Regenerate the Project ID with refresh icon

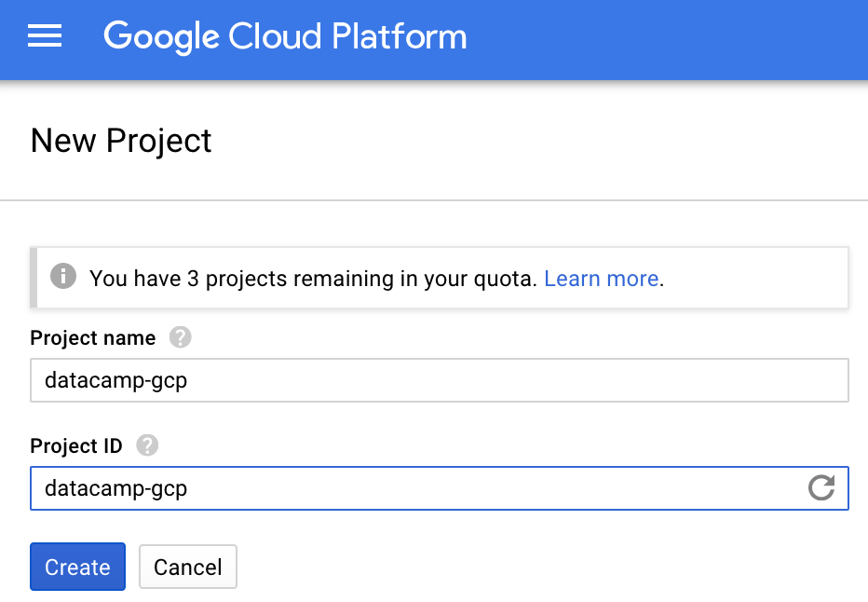tap(821, 487)
